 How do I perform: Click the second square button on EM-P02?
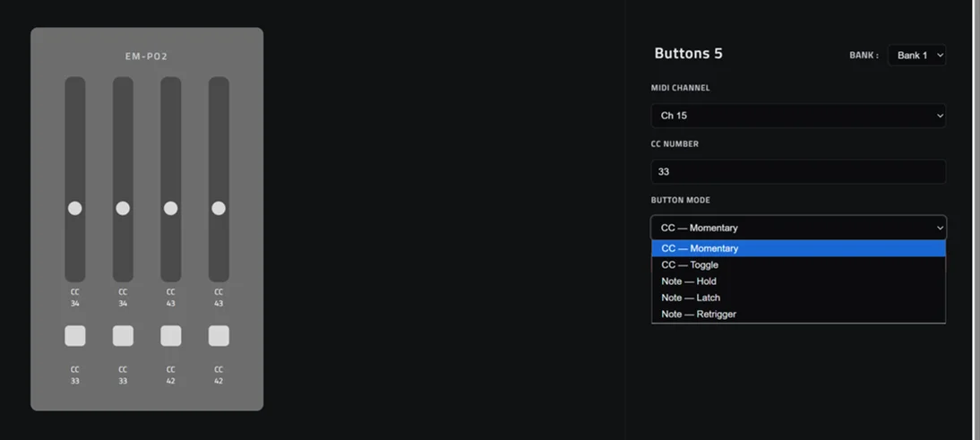pyautogui.click(x=123, y=336)
